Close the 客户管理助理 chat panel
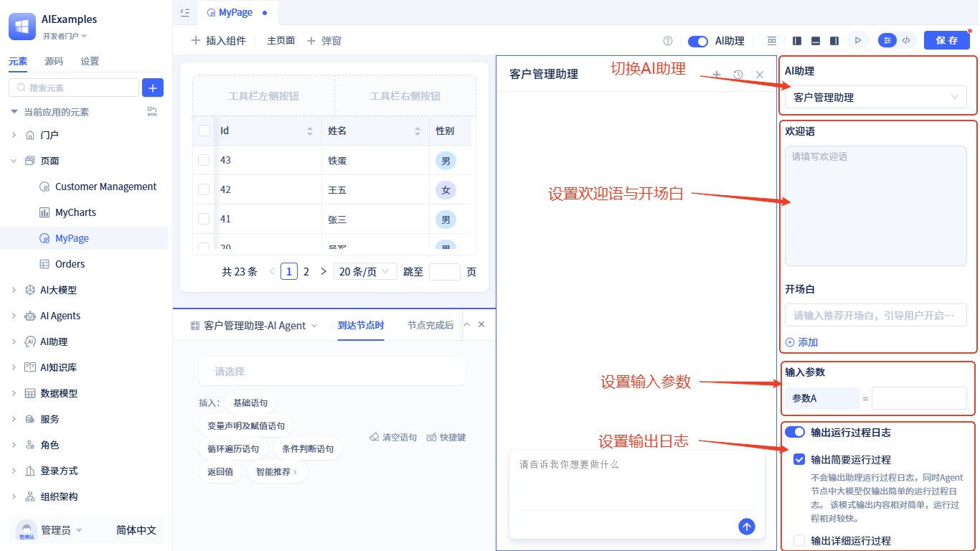This screenshot has width=980, height=551. click(x=760, y=74)
